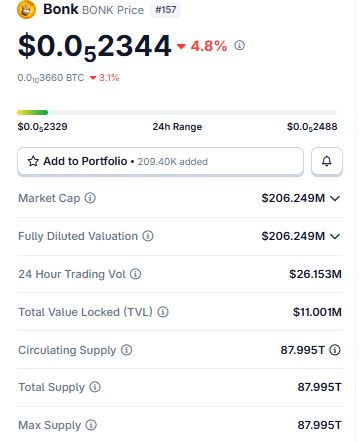
Task: Click the #157 rank badge
Action: (x=166, y=10)
